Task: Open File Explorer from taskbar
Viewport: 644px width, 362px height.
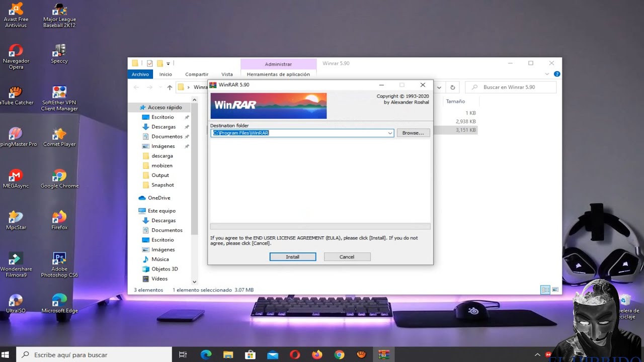Action: (228, 354)
